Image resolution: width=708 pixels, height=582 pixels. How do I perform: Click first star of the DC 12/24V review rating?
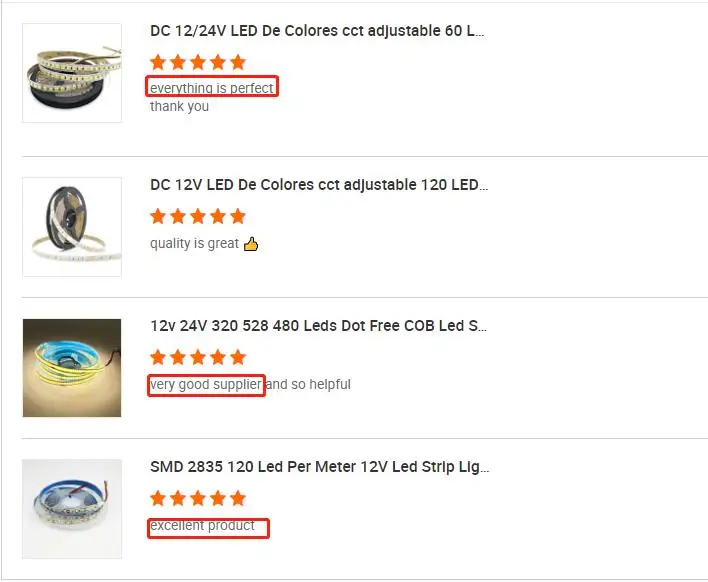158,62
